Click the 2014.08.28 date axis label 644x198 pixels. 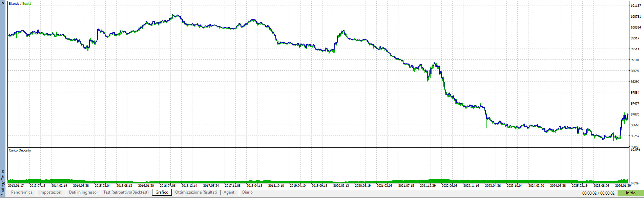click(x=81, y=186)
